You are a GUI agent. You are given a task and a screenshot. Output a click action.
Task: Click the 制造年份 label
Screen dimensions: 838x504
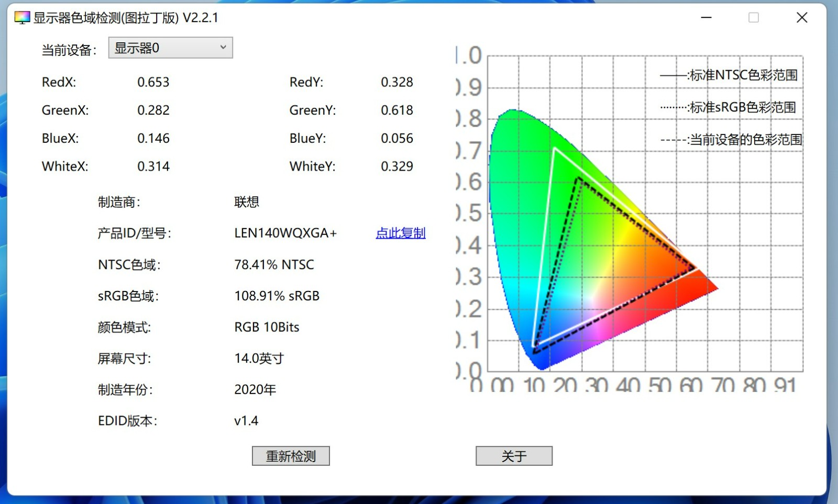click(x=125, y=390)
